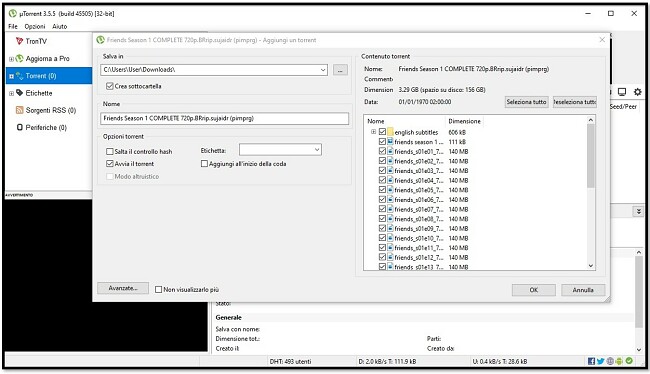
Task: Click Deseleziona tutto button
Action: [x=575, y=102]
